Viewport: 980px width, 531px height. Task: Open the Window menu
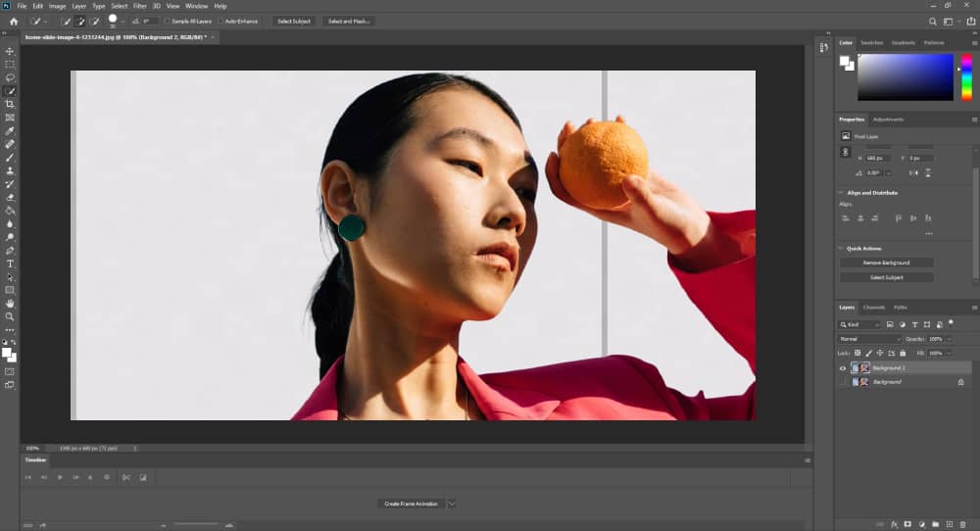click(x=196, y=6)
